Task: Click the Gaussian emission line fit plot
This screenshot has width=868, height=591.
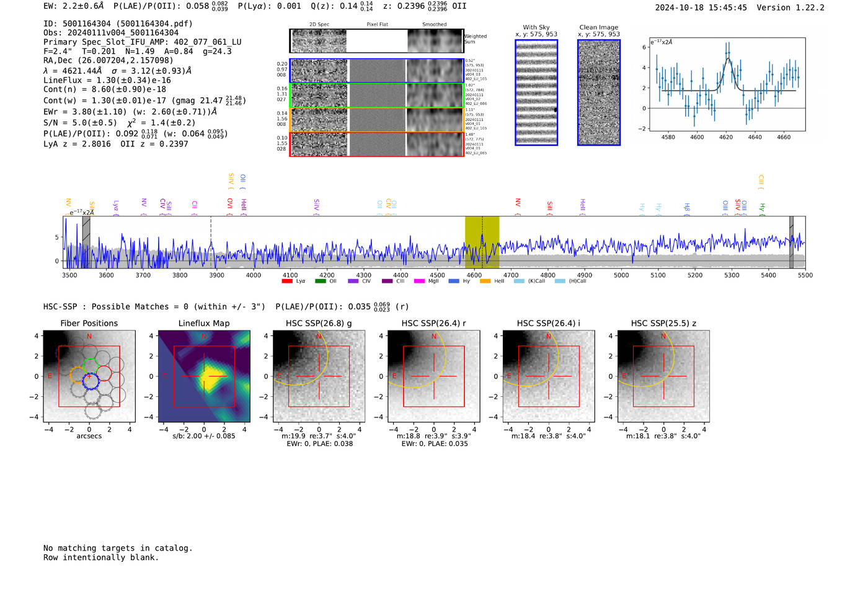Action: [727, 84]
